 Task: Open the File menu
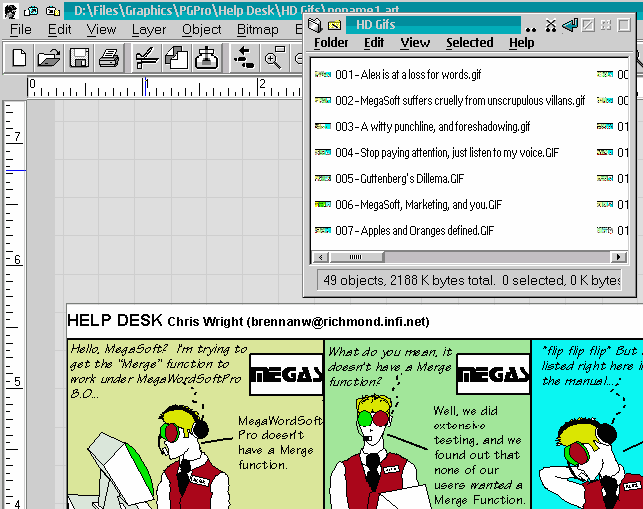pos(21,30)
